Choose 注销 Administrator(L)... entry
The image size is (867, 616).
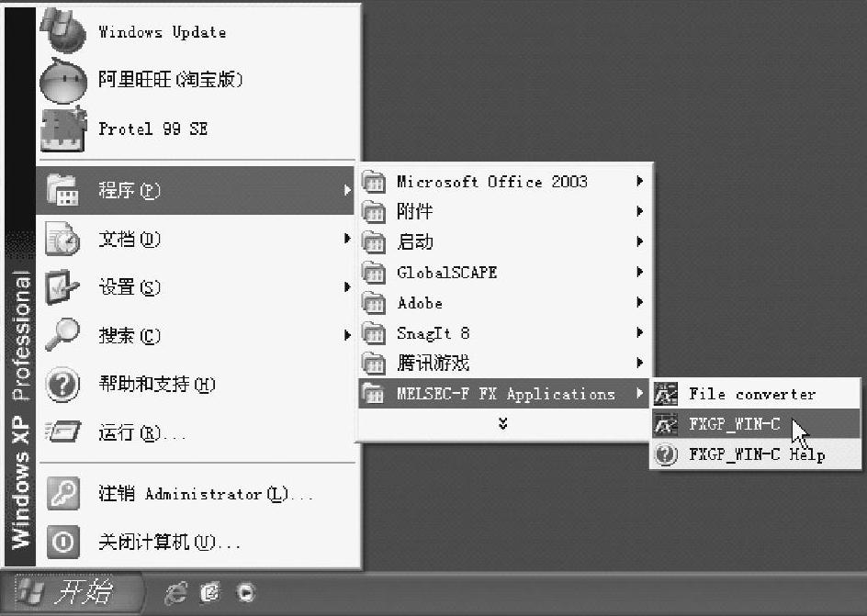(196, 493)
